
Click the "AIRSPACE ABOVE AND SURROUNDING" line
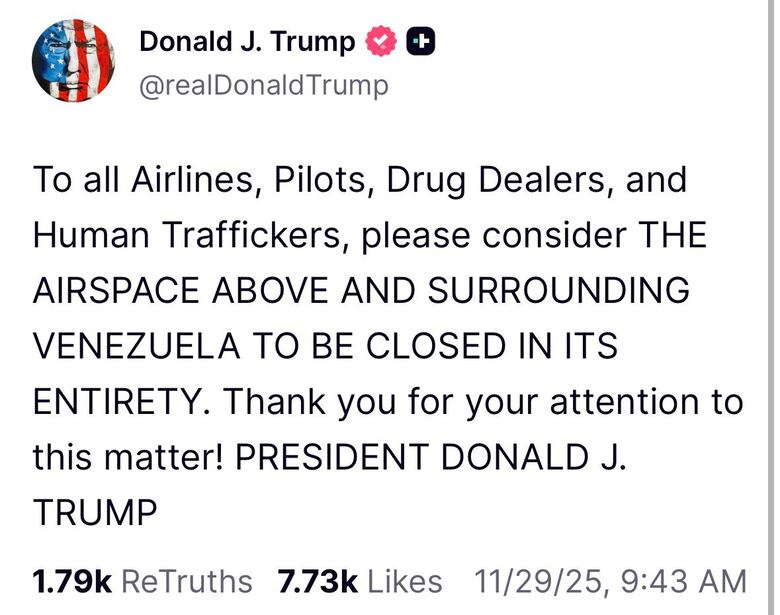coord(362,292)
